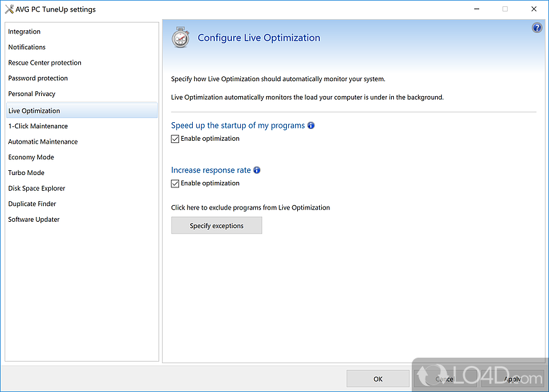
Task: Click the AVG PC TuneUp title bar icon
Action: click(10, 10)
